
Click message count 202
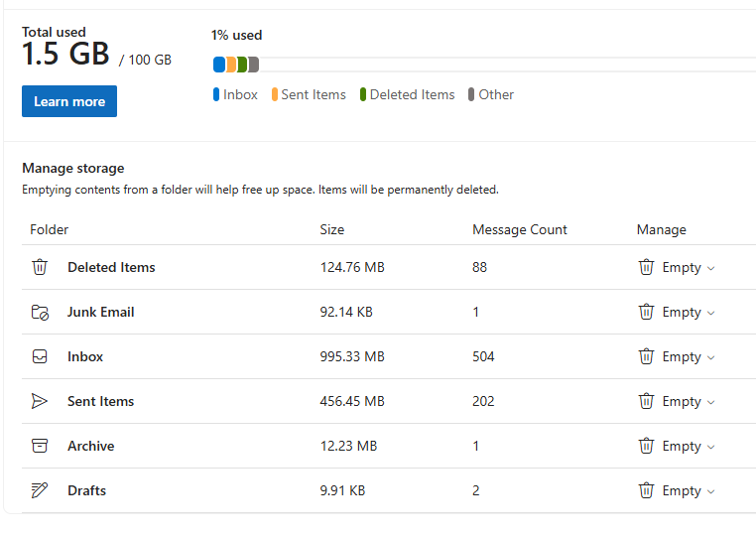(x=483, y=401)
